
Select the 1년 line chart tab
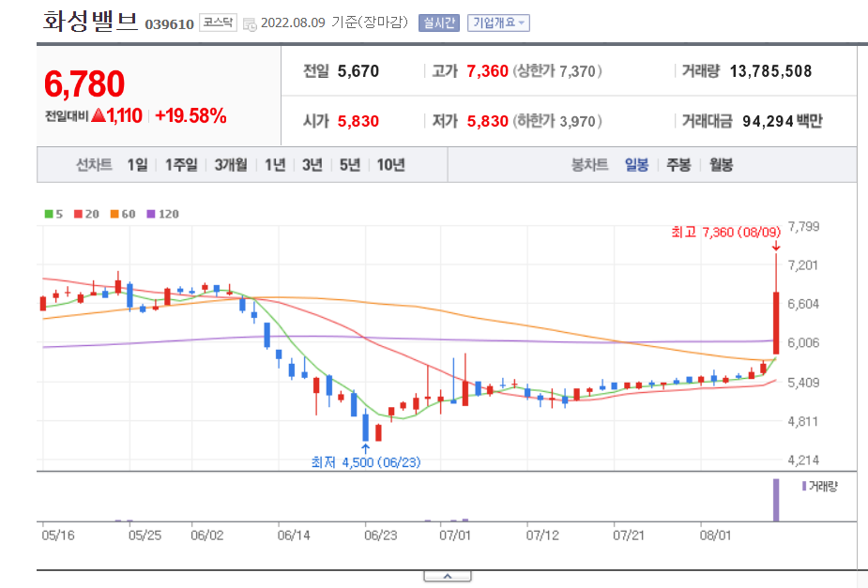[275, 165]
